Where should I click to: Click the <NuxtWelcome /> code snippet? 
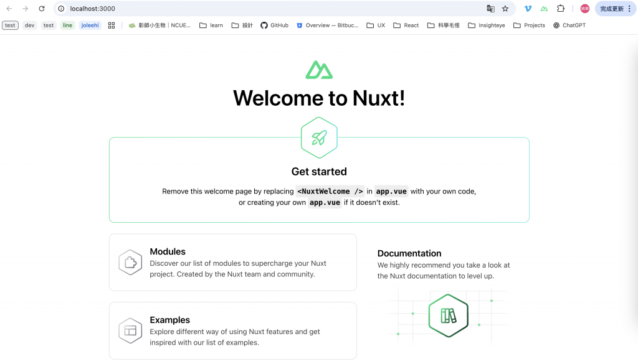330,192
